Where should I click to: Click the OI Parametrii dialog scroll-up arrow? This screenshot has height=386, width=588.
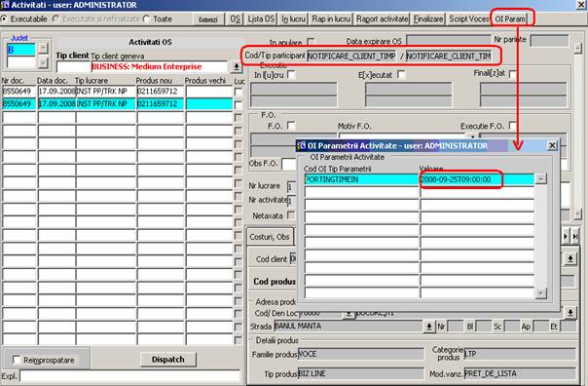(x=540, y=179)
